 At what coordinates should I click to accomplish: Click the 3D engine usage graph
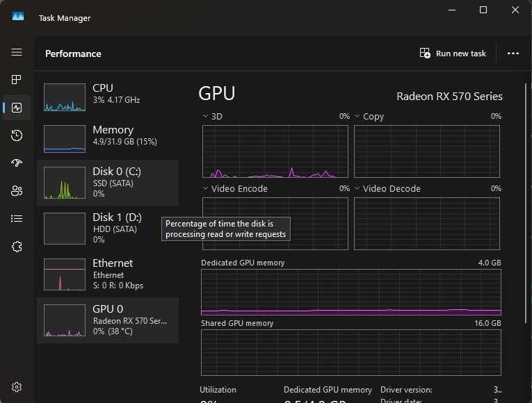click(x=275, y=151)
